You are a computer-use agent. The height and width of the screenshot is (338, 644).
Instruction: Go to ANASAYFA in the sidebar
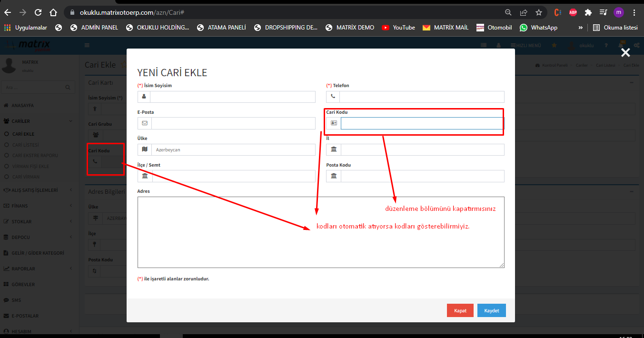(22, 105)
